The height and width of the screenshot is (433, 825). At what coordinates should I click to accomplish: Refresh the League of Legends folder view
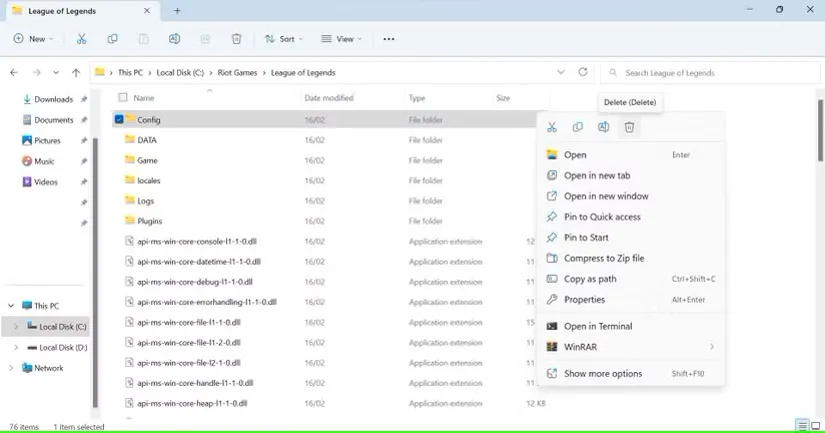[x=582, y=72]
